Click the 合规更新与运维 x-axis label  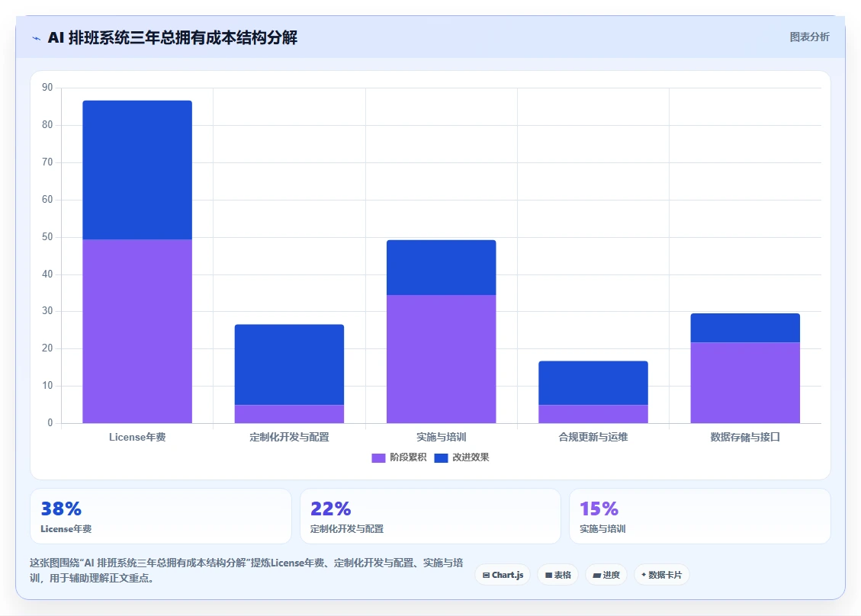pos(593,437)
